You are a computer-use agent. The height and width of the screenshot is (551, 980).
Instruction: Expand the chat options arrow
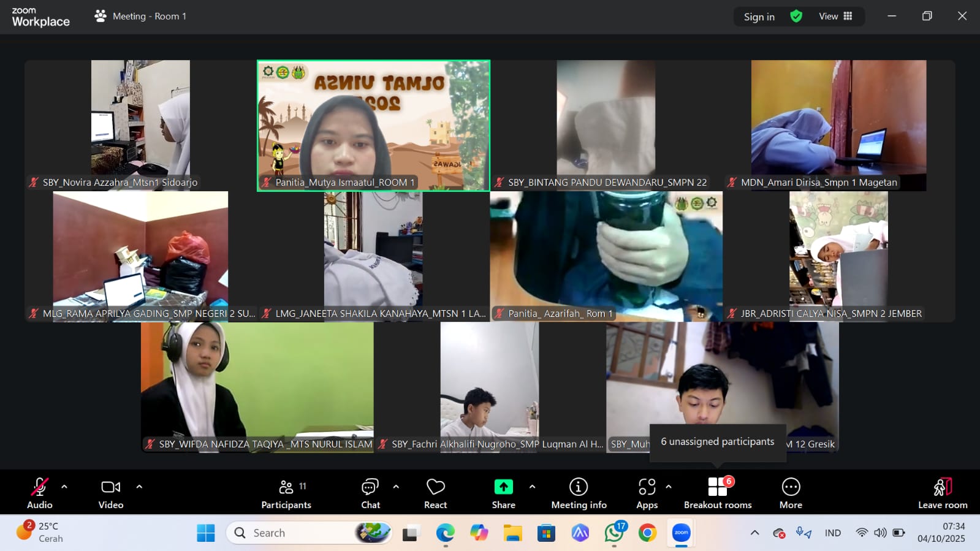pyautogui.click(x=396, y=487)
